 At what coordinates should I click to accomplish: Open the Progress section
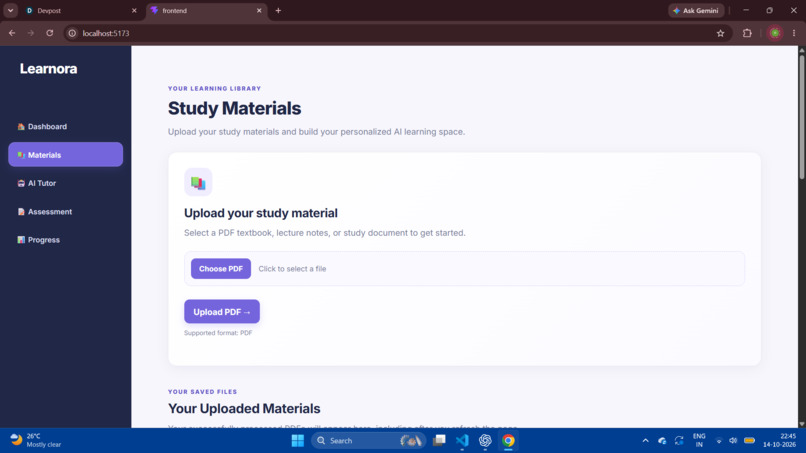click(x=65, y=240)
